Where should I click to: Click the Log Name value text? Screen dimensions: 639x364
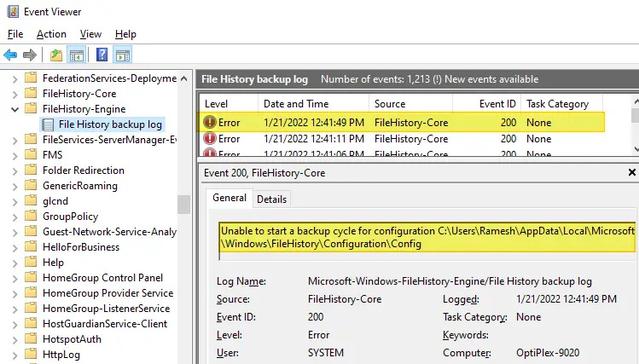point(450,281)
